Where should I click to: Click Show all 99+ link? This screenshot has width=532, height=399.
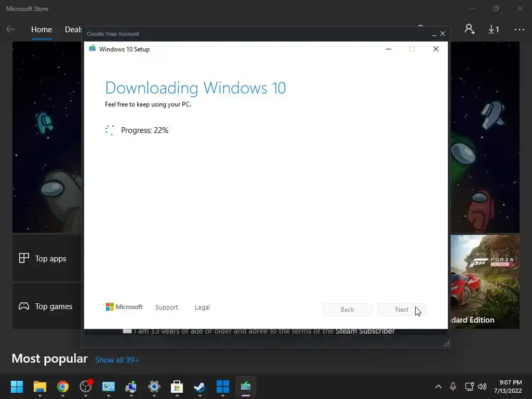117,360
